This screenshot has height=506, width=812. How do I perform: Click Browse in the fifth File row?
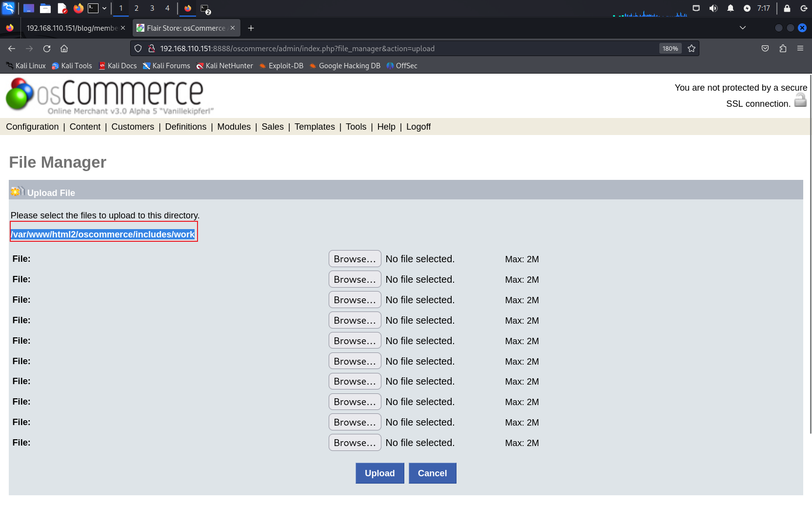(x=355, y=341)
